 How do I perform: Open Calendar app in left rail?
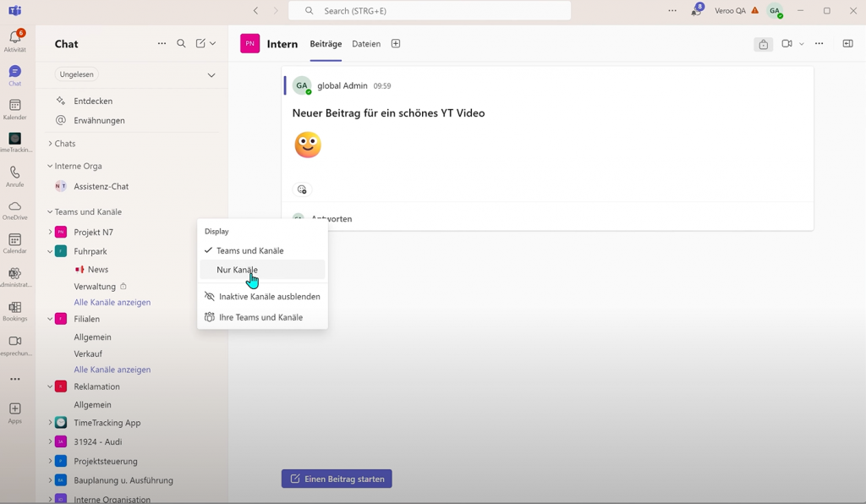point(15,244)
